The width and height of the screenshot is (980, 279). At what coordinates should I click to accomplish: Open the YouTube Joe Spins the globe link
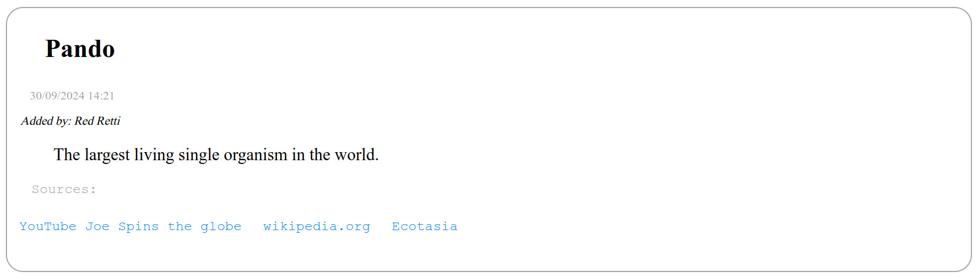(130, 226)
